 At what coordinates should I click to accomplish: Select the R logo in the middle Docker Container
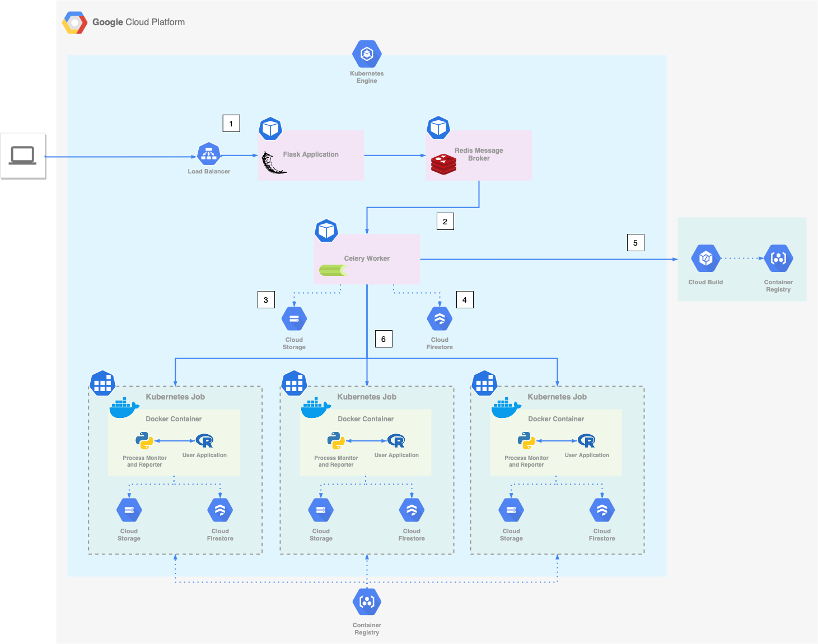click(x=396, y=441)
